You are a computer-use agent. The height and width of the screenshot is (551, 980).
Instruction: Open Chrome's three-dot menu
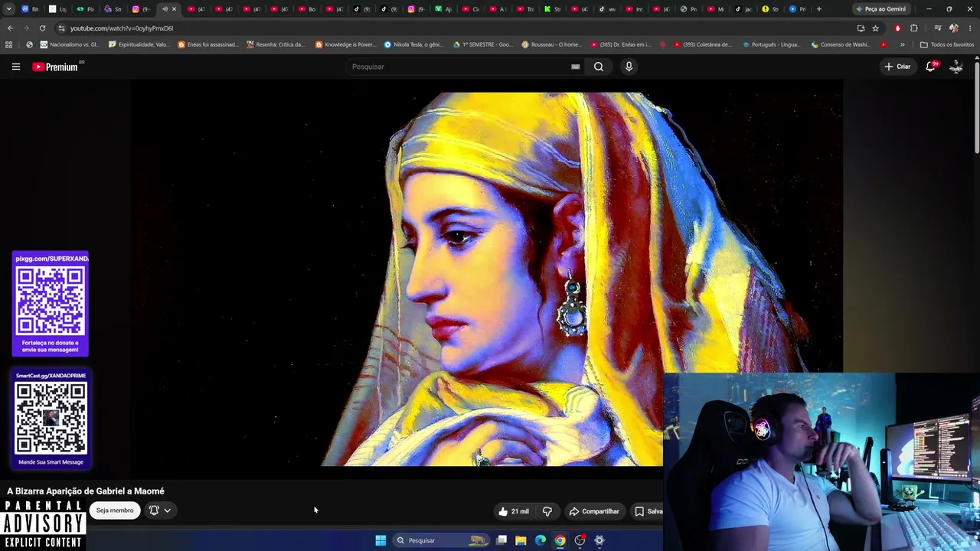point(969,28)
